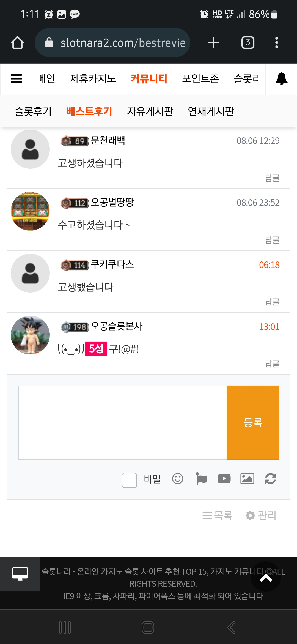The width and height of the screenshot is (297, 644).
Task: Open the browser three-dot menu
Action: (277, 43)
